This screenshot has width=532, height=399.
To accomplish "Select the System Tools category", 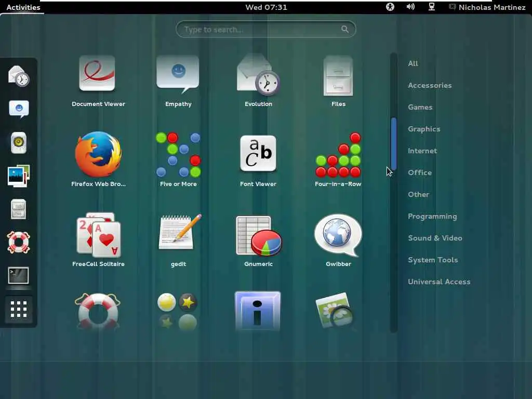I will click(x=433, y=260).
